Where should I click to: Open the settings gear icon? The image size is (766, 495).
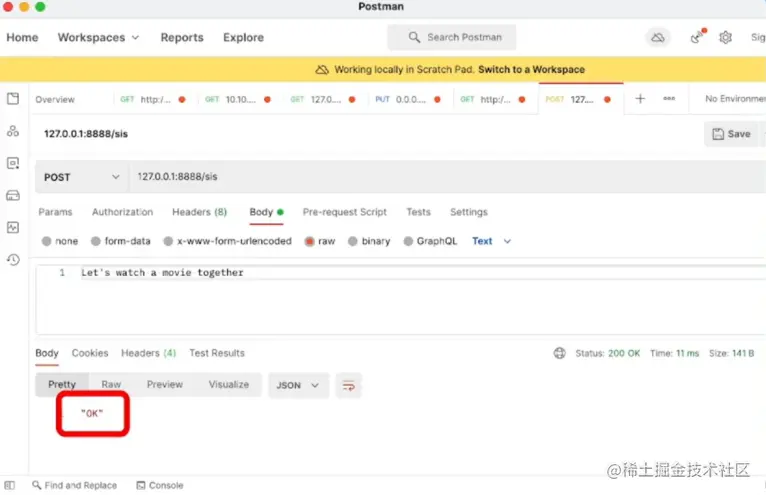point(725,38)
